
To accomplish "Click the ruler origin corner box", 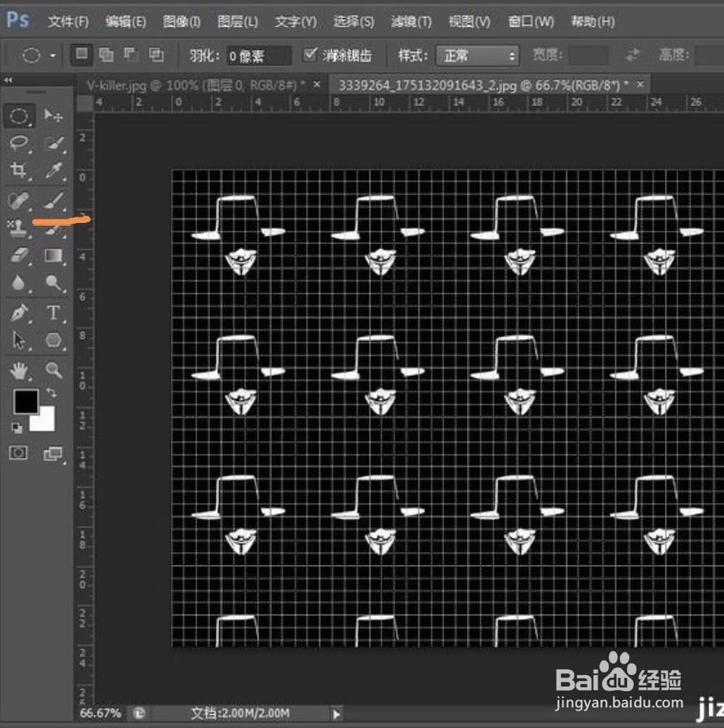I will click(85, 103).
